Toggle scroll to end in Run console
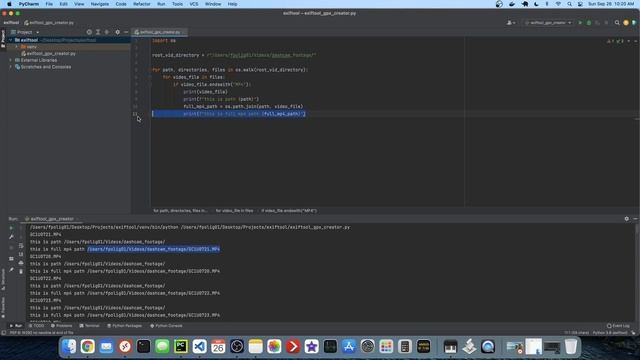Viewport: 640px width, 360px height. click(x=21, y=254)
